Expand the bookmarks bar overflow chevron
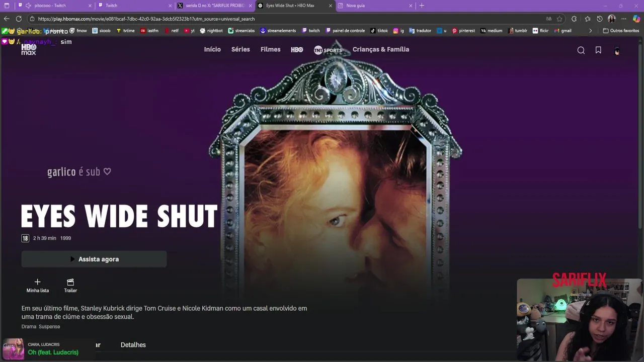Image resolution: width=644 pixels, height=362 pixels. (x=590, y=31)
